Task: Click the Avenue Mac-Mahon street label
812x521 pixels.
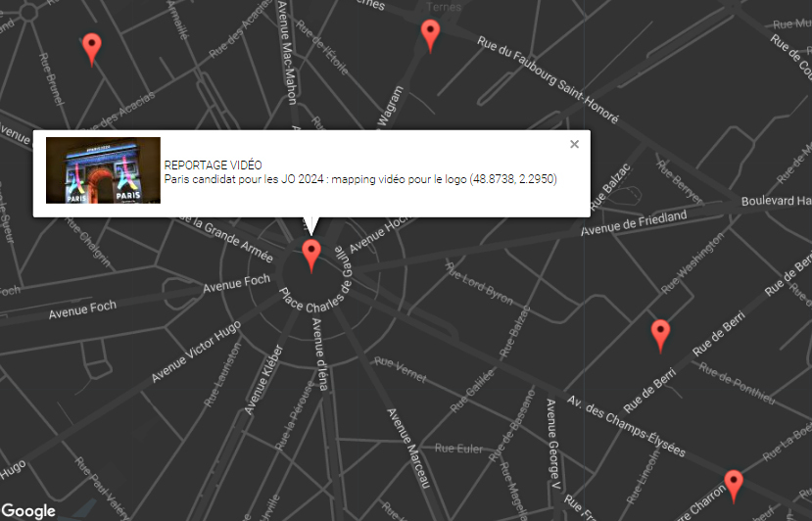Action: [x=287, y=52]
